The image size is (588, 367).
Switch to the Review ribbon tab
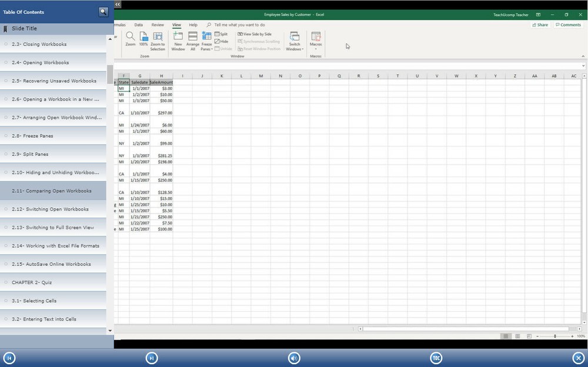(158, 25)
